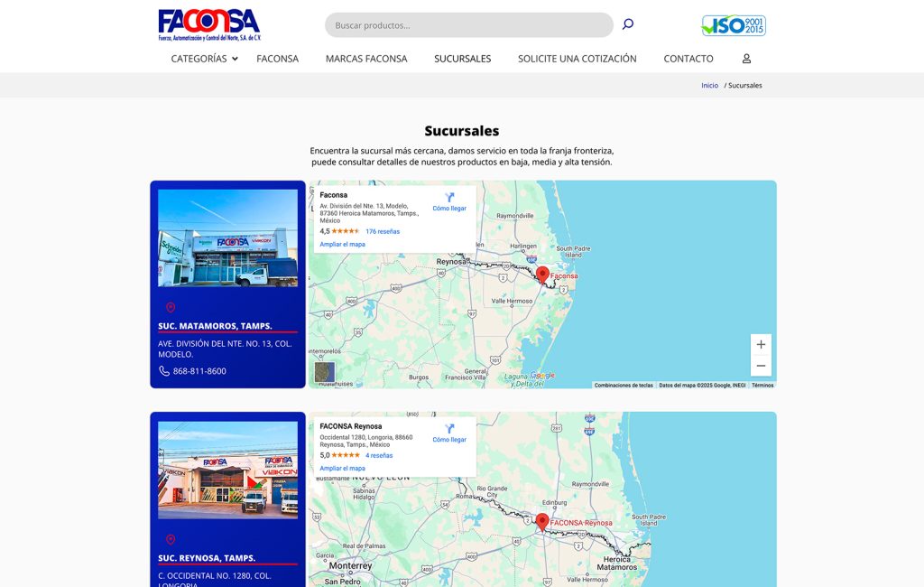
Task: Click the Google logo on Matamoros map
Action: 542,375
